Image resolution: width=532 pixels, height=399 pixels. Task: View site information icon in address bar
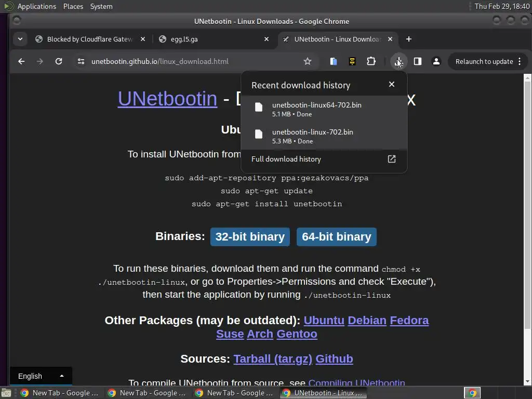(x=81, y=61)
